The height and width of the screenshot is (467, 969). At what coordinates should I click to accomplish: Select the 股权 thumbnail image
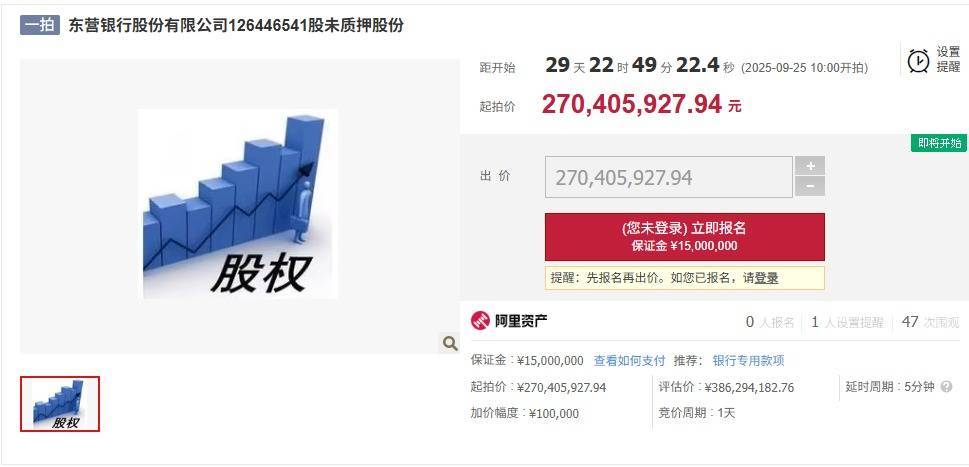[60, 404]
